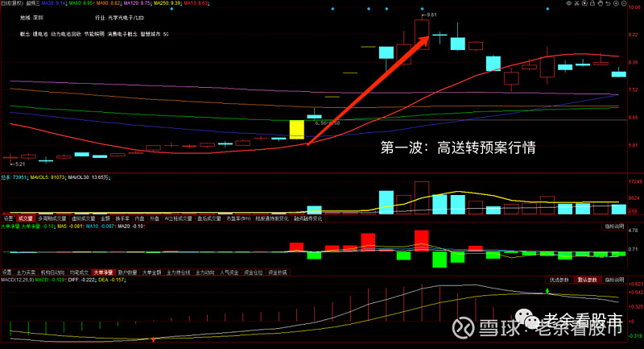Open 设置 settings in the volume panel
The width and height of the screenshot is (644, 349).
coord(7,218)
